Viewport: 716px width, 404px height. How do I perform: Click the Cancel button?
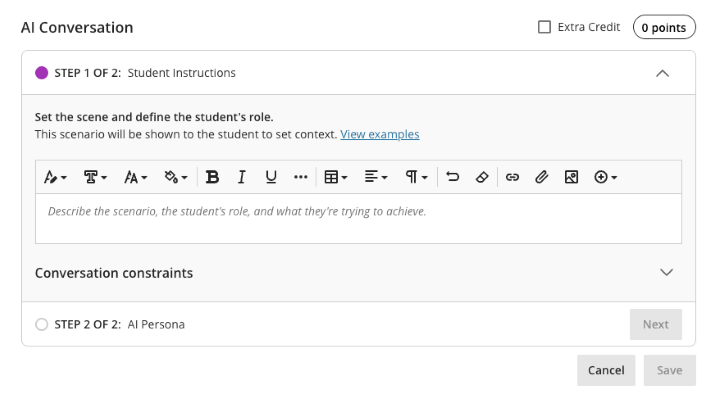[606, 370]
